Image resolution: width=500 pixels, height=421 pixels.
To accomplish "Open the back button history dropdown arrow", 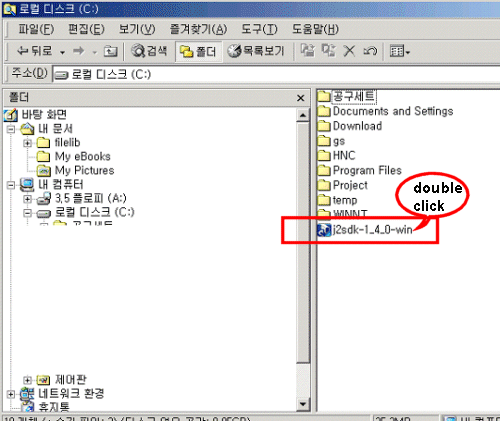I will tap(62, 52).
